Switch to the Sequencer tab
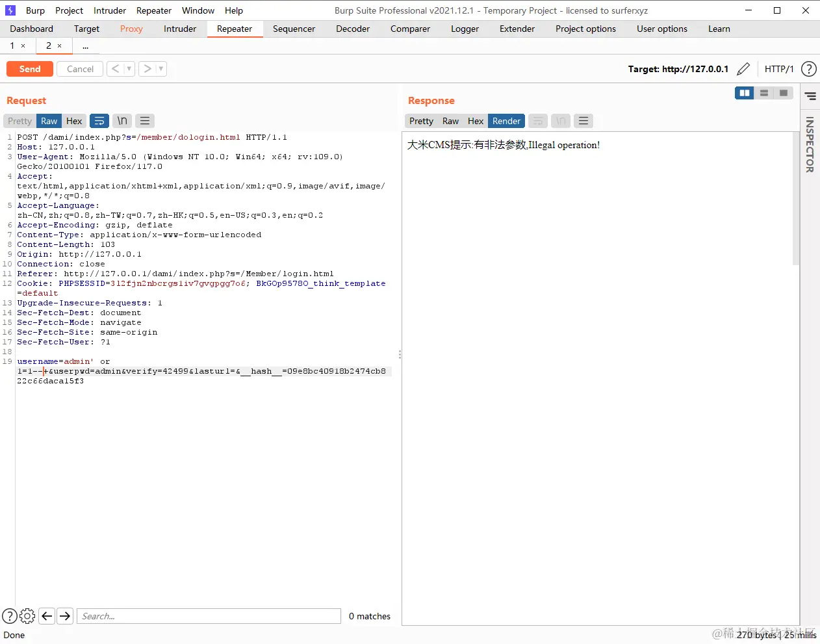Viewport: 820px width, 644px height. pyautogui.click(x=294, y=29)
